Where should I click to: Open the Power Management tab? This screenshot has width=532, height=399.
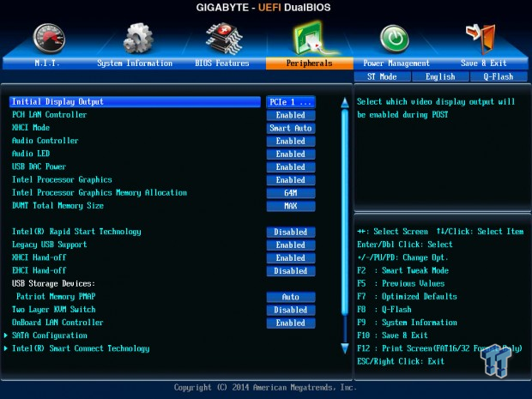click(x=396, y=63)
